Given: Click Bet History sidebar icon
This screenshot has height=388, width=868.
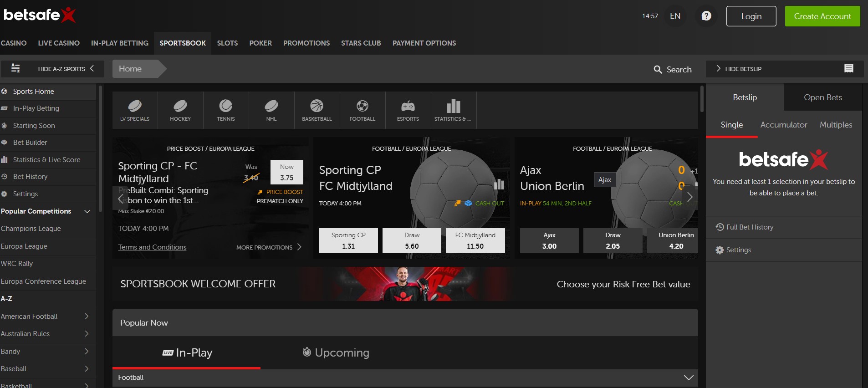Looking at the screenshot, I should click(4, 177).
